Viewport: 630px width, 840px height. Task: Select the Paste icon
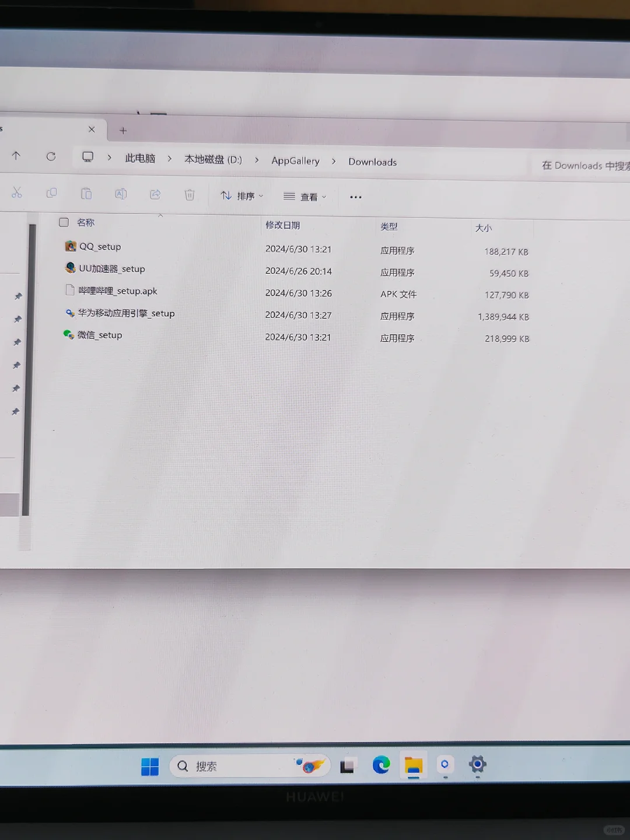86,193
